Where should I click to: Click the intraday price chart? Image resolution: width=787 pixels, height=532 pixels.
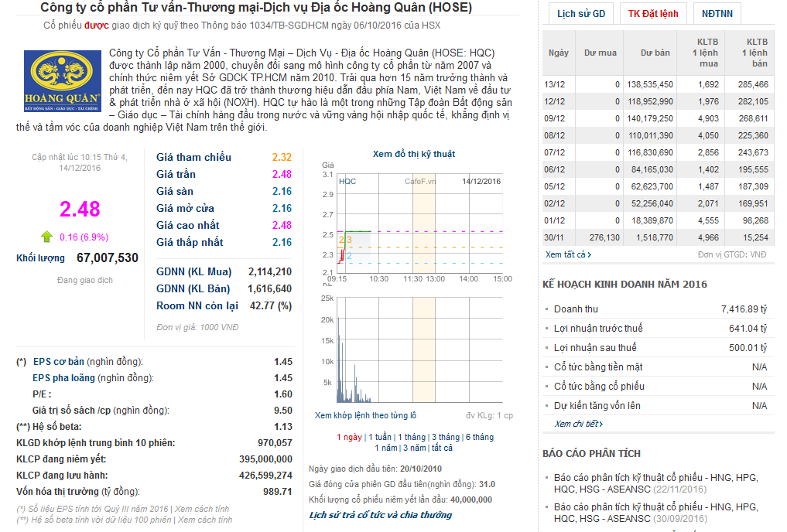pyautogui.click(x=419, y=223)
